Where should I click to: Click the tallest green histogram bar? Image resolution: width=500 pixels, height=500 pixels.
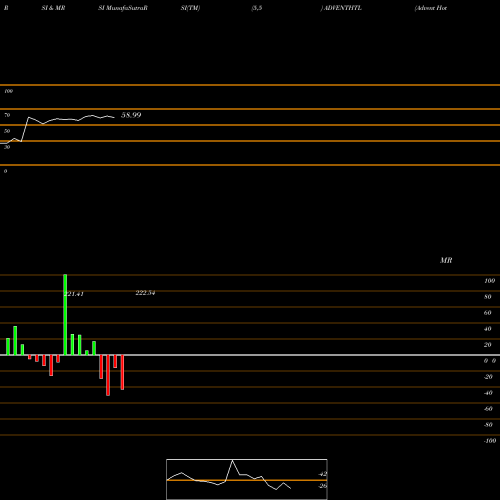coord(65,315)
